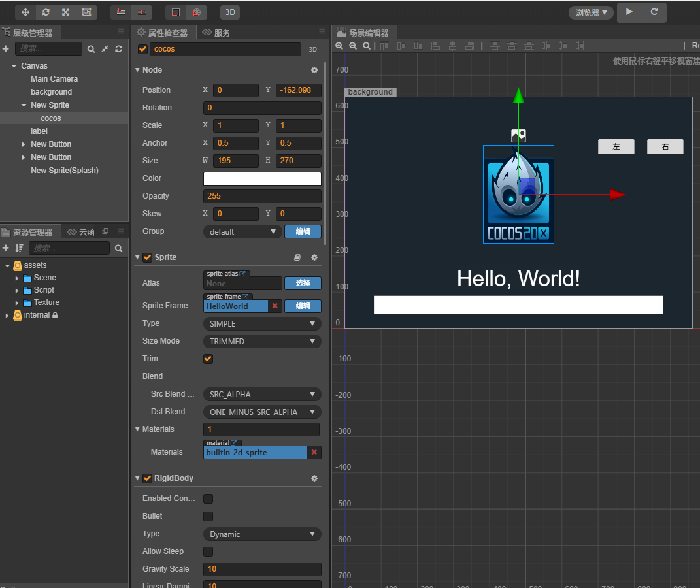Viewport: 700px width, 588px height.
Task: Refresh the hierarchy panel
Action: (x=119, y=49)
